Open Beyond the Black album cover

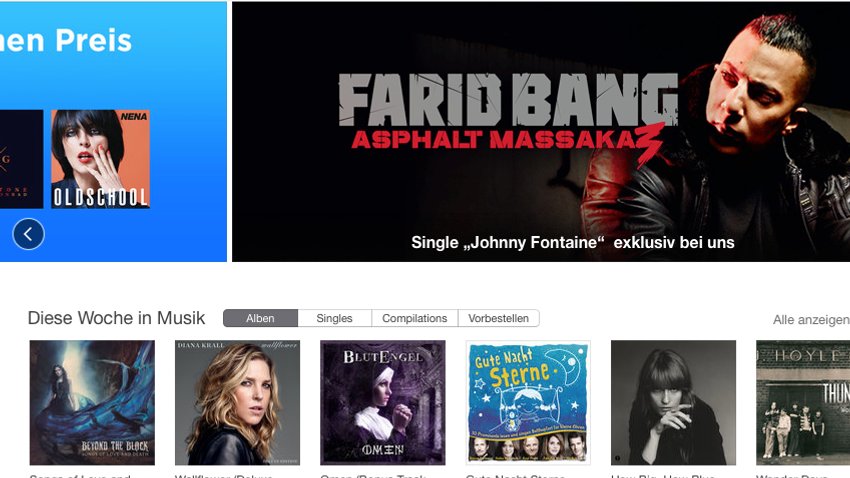(92, 403)
